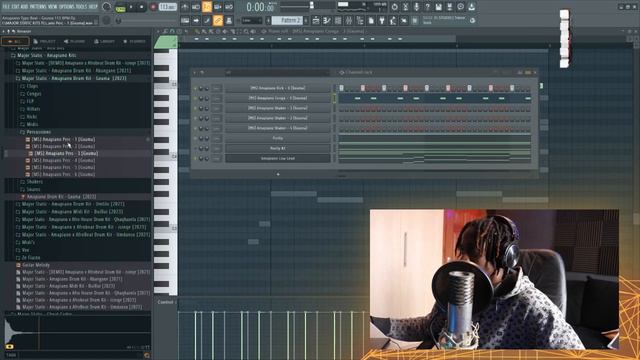This screenshot has height=360, width=640.
Task: Mute the Amapiano Shaker - 2 channel
Action: (195, 118)
